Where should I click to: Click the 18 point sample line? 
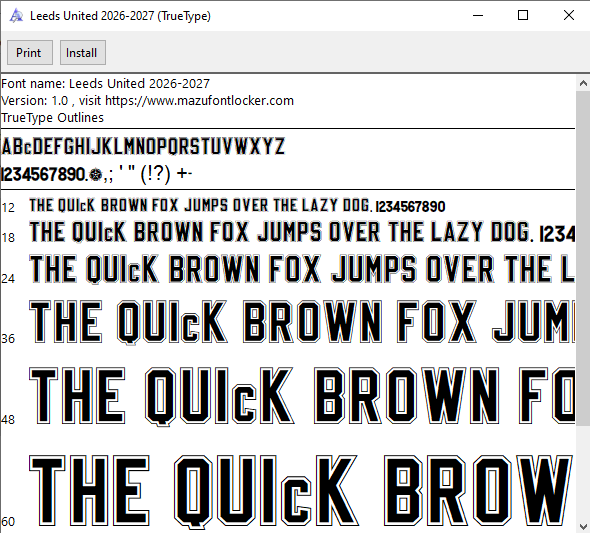[302, 232]
